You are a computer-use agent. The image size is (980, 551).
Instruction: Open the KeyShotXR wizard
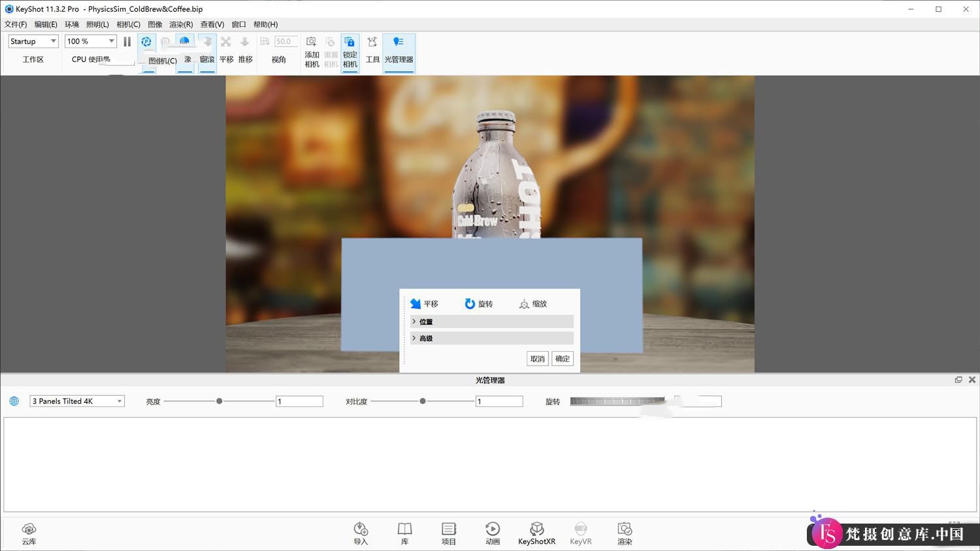tap(536, 533)
